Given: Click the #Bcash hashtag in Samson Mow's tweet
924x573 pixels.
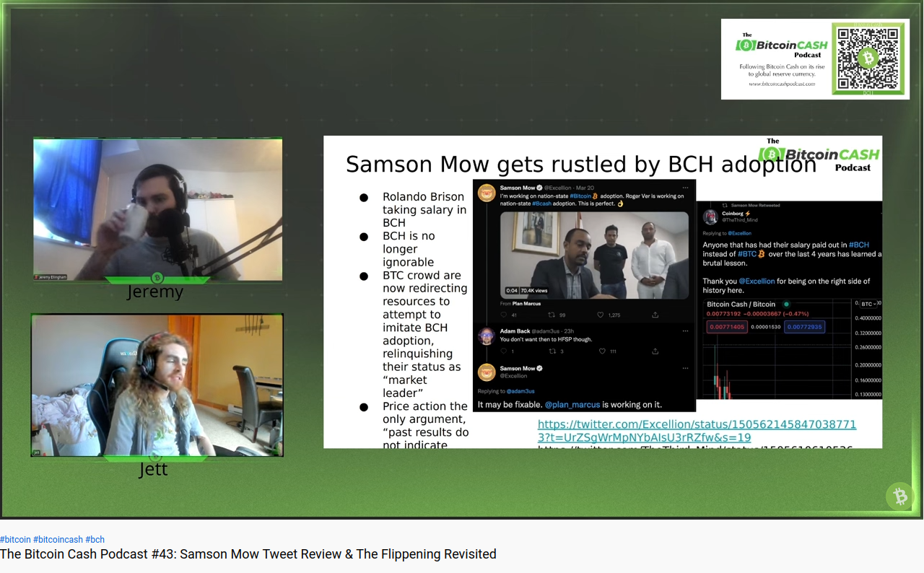Looking at the screenshot, I should coord(542,204).
